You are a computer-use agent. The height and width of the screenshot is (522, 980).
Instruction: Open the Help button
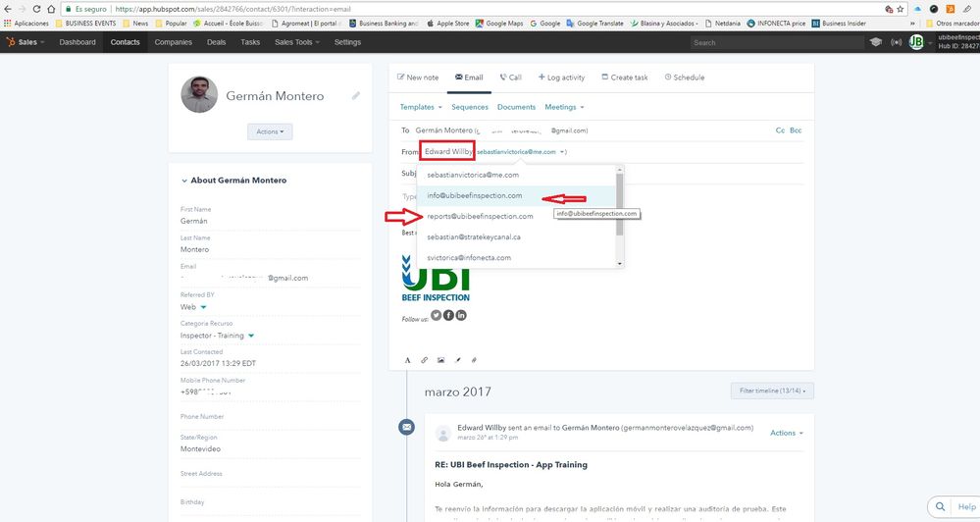click(966, 507)
